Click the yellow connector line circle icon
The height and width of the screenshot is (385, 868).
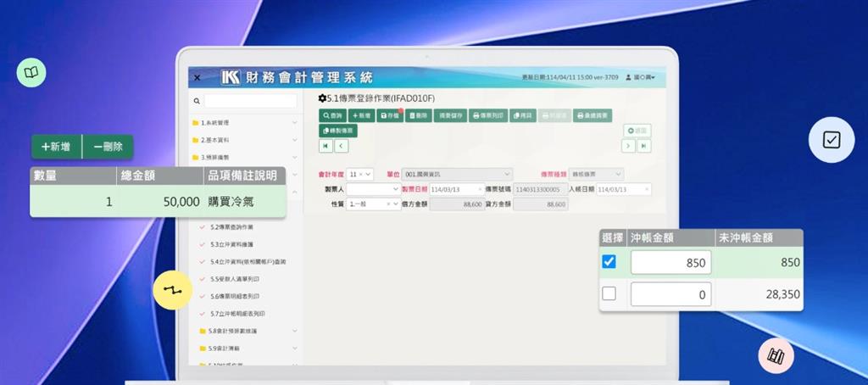pos(173,290)
